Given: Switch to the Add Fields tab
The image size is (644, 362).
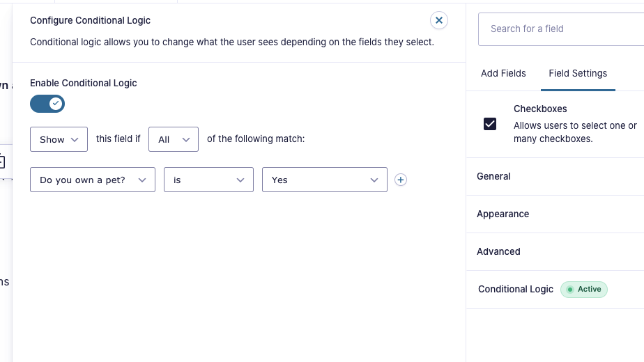Looking at the screenshot, I should pos(503,73).
